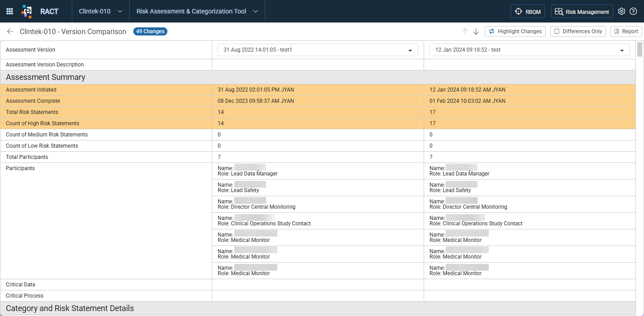The height and width of the screenshot is (316, 644).
Task: Select the Category and Risk Statement Details header
Action: click(70, 308)
